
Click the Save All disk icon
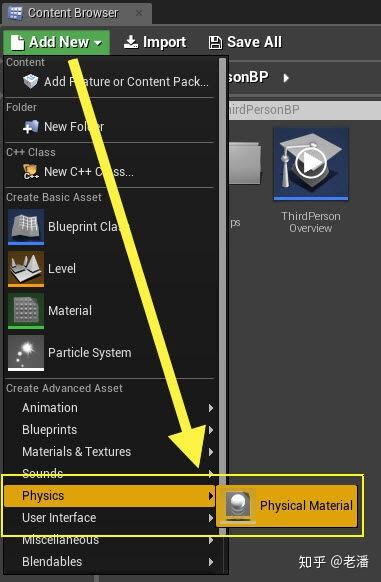point(215,43)
